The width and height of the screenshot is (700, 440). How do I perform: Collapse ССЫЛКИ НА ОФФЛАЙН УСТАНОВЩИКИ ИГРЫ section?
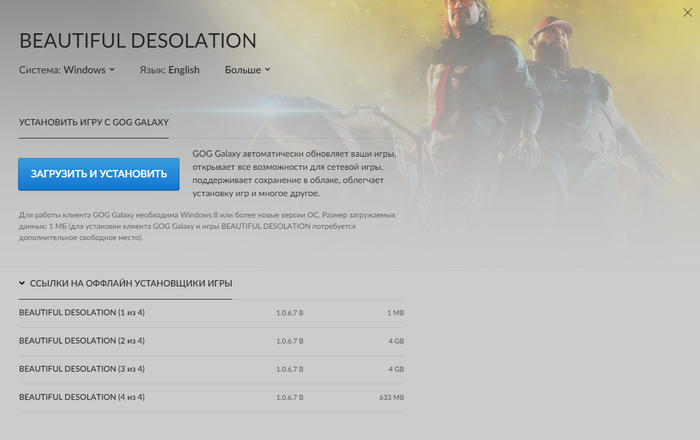pos(125,283)
